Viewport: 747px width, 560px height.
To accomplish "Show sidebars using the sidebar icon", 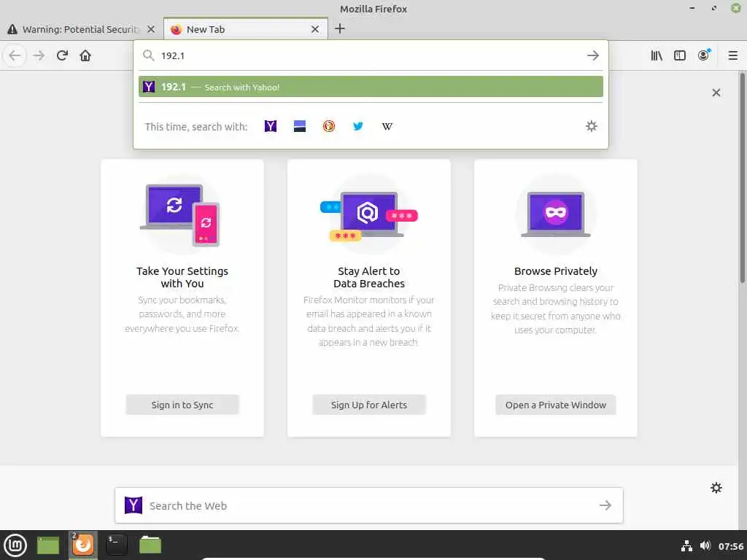I will coord(680,55).
